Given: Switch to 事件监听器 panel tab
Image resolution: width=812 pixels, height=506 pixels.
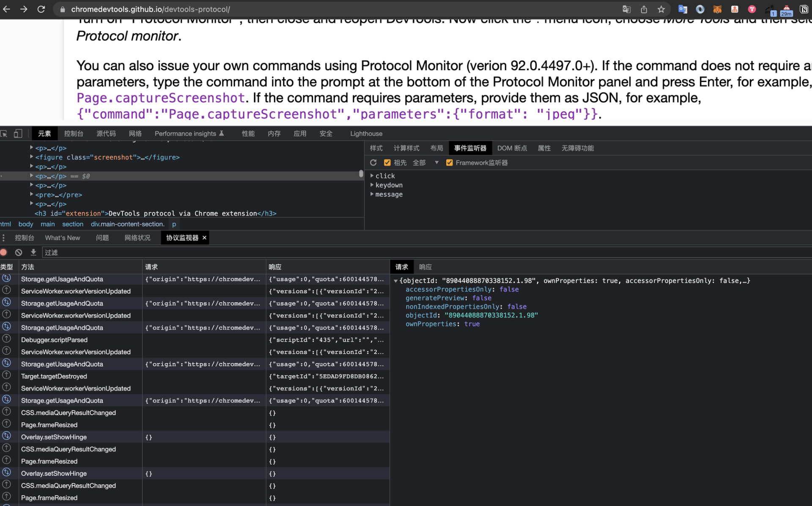Looking at the screenshot, I should 470,148.
